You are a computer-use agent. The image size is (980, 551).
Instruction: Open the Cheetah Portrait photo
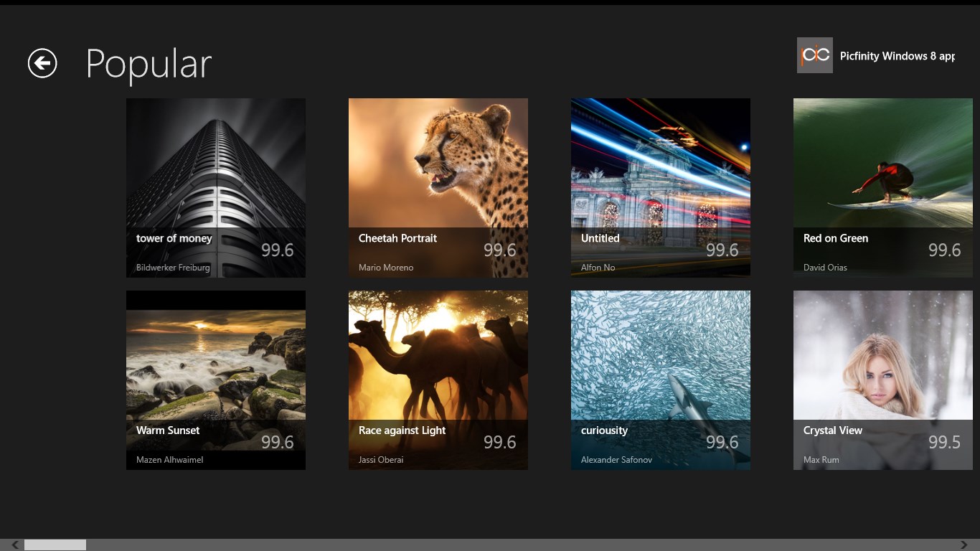(438, 188)
